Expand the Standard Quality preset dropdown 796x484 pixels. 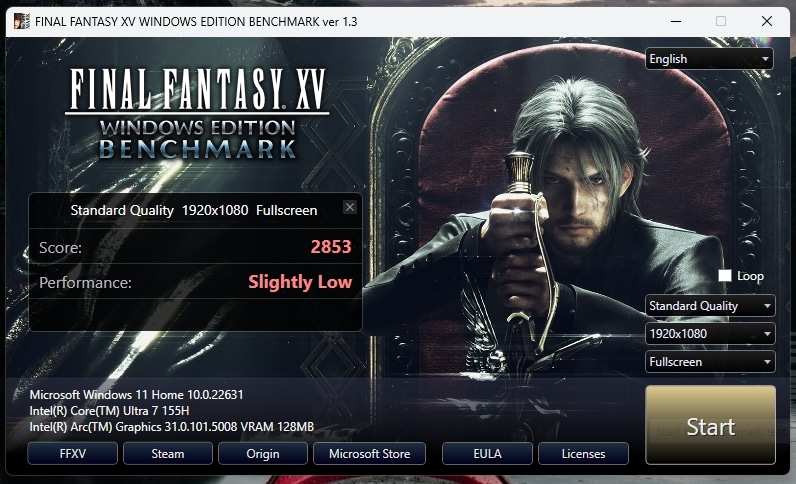coord(710,306)
